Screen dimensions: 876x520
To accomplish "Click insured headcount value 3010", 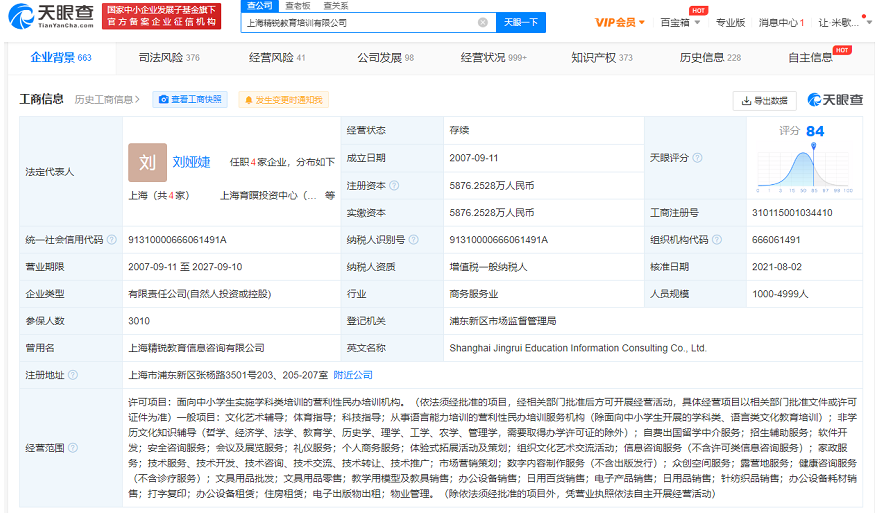I will 139,321.
